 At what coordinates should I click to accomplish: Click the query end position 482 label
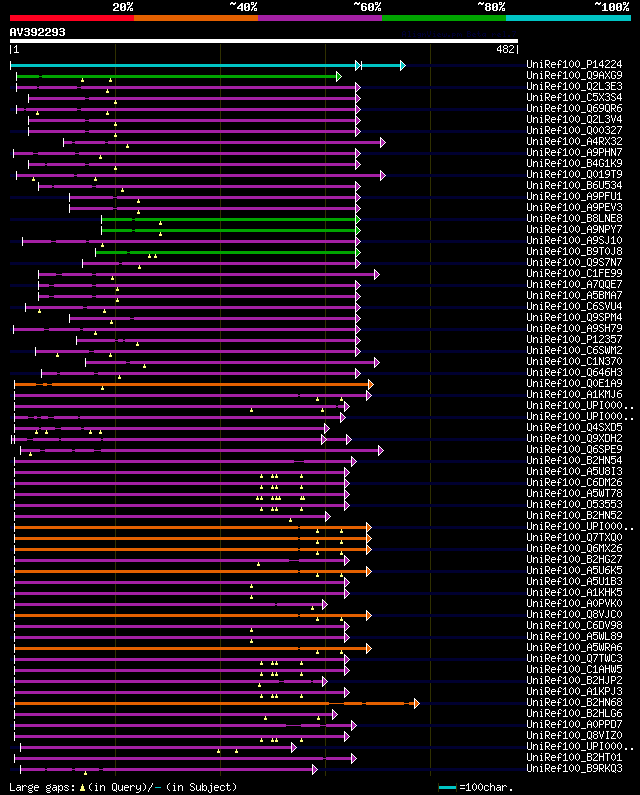coord(507,49)
